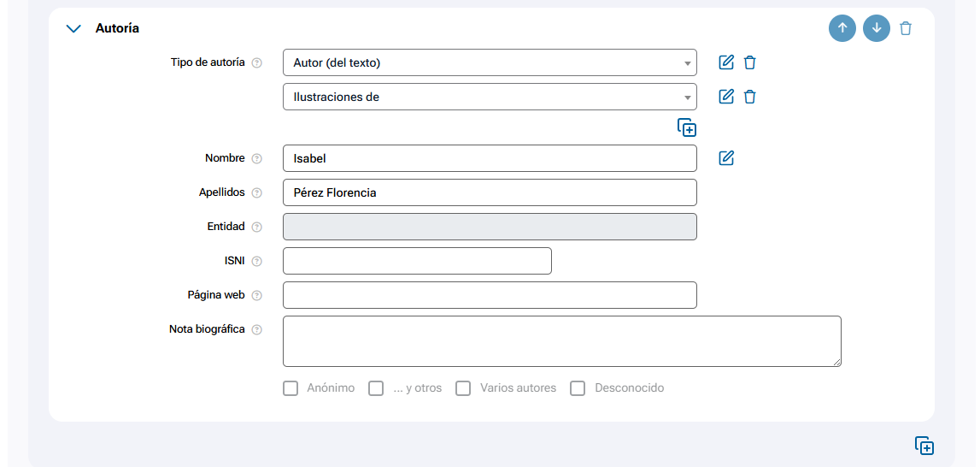Click the Autoría section title

coord(117,28)
